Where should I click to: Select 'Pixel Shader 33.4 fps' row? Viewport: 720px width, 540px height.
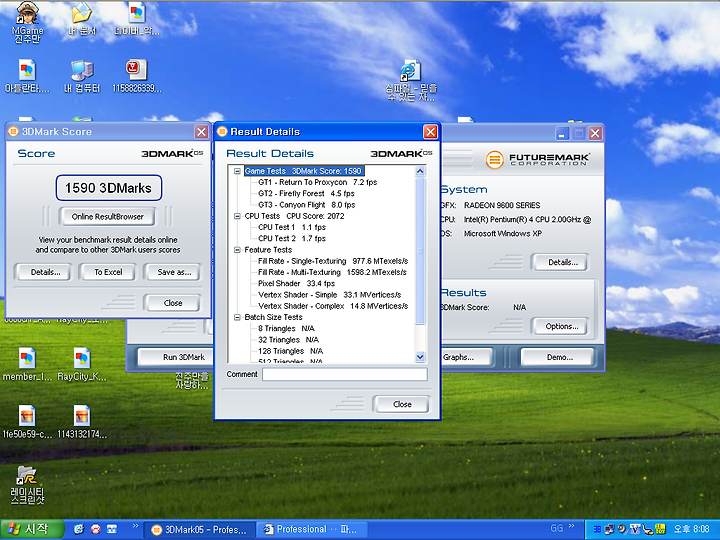click(x=296, y=283)
